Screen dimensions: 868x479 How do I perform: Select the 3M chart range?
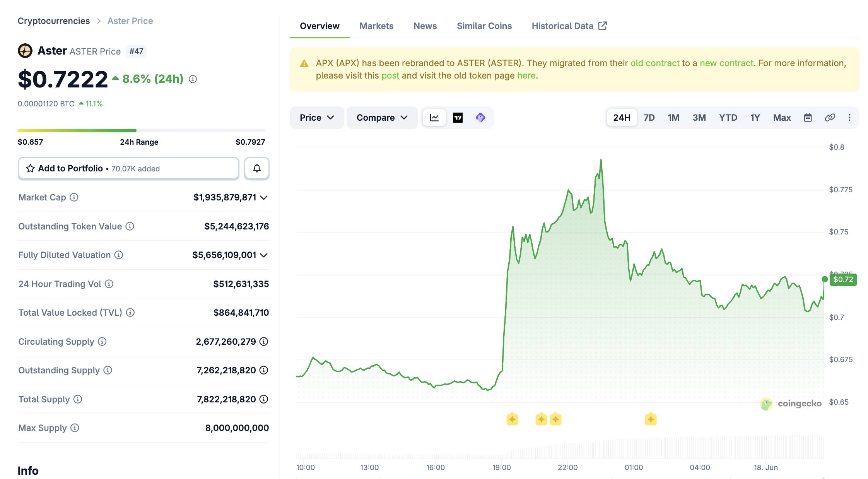pos(699,118)
